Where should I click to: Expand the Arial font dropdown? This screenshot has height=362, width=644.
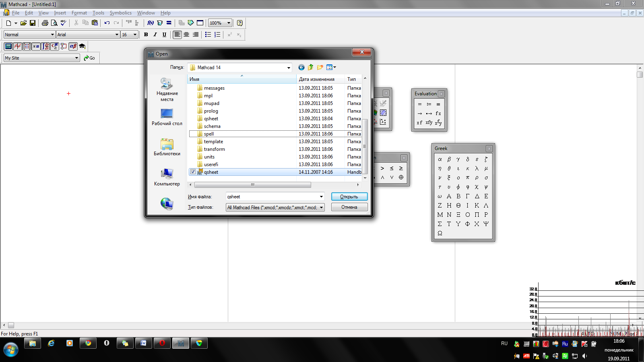pos(117,35)
